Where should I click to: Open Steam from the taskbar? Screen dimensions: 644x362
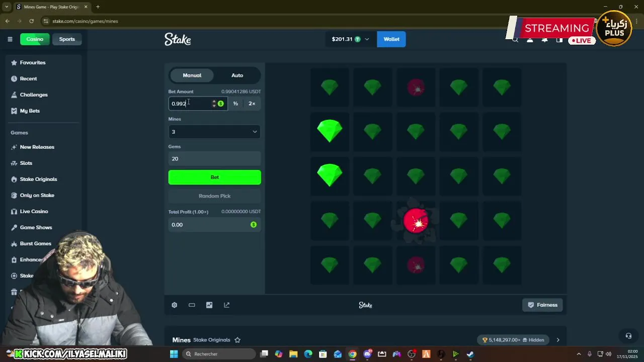[470, 354]
